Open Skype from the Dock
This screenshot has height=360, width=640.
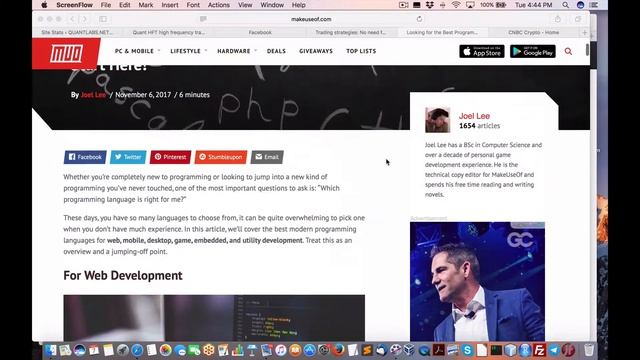pyautogui.click(x=467, y=350)
